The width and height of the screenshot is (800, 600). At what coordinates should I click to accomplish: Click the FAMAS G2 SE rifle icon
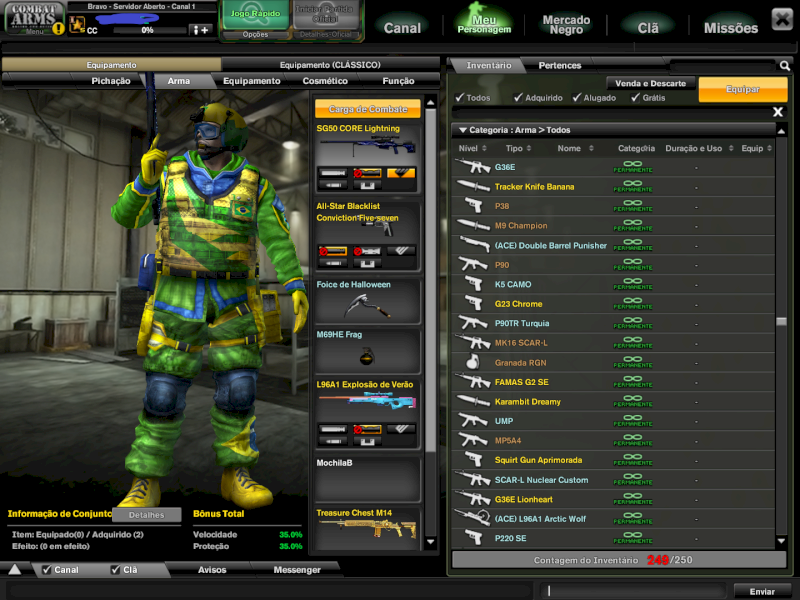tap(473, 382)
